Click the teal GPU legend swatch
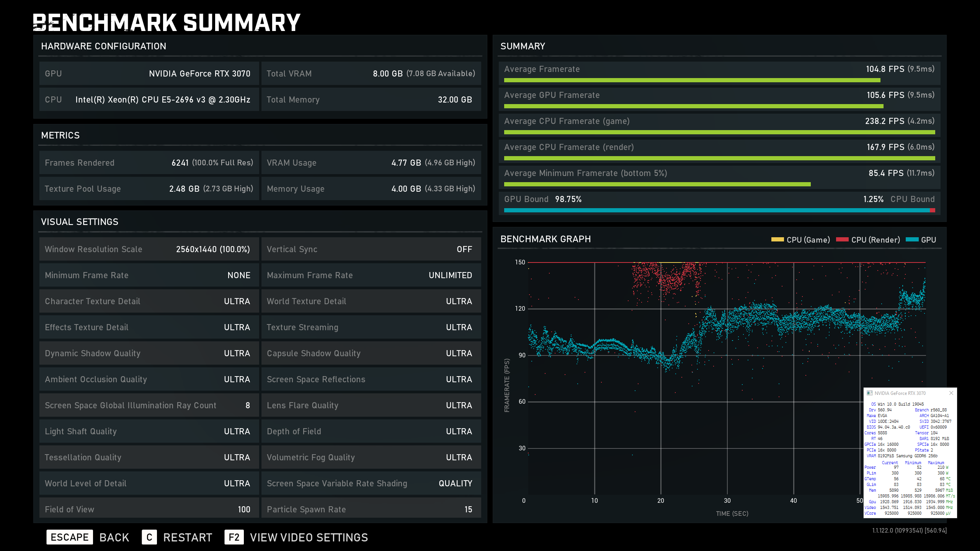Image resolution: width=980 pixels, height=551 pixels. 912,240
